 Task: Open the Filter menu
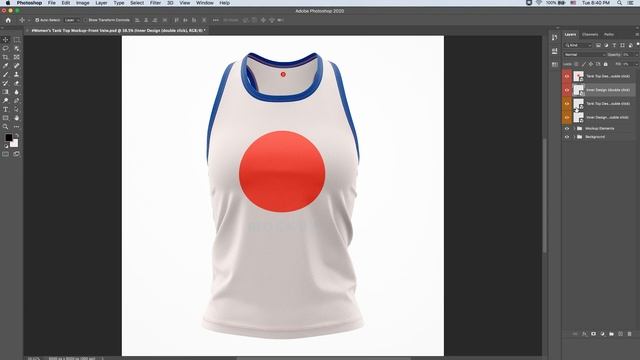click(155, 3)
